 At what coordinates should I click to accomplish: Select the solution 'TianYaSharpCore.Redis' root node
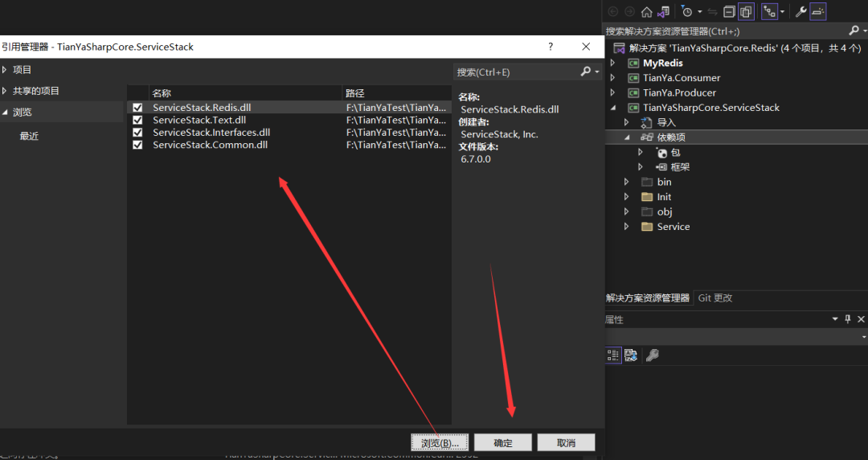(745, 48)
